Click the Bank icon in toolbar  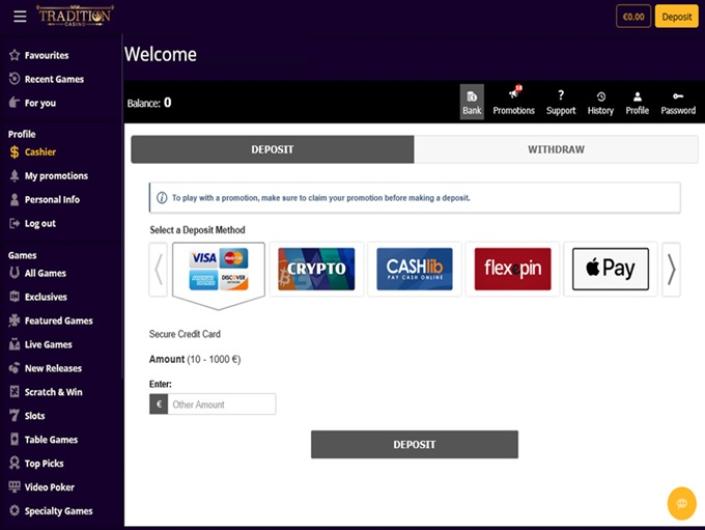[472, 97]
